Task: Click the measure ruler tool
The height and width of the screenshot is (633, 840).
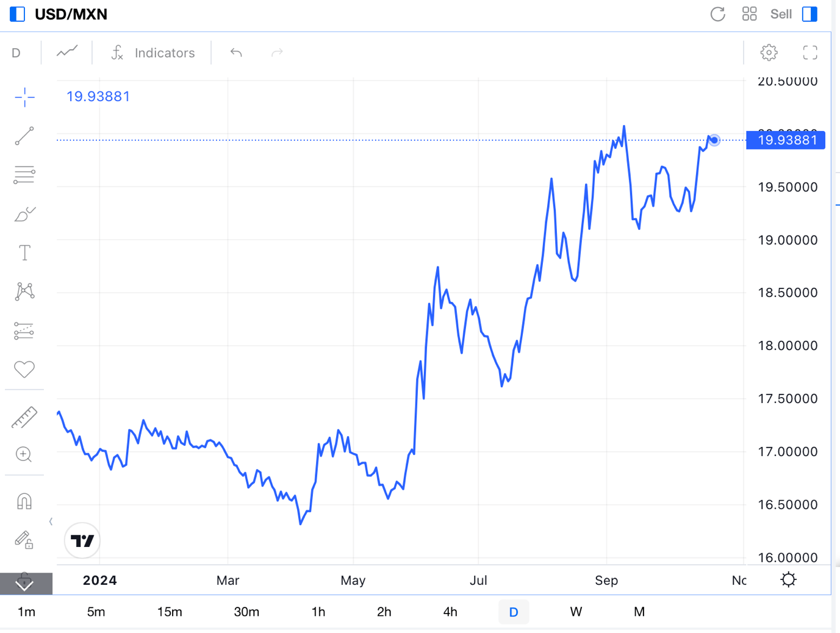Action: (24, 418)
